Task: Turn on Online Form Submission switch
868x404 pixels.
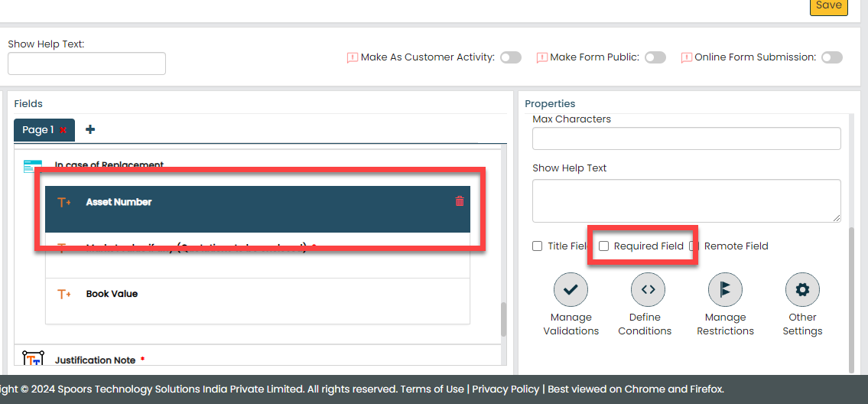Action: pyautogui.click(x=832, y=57)
